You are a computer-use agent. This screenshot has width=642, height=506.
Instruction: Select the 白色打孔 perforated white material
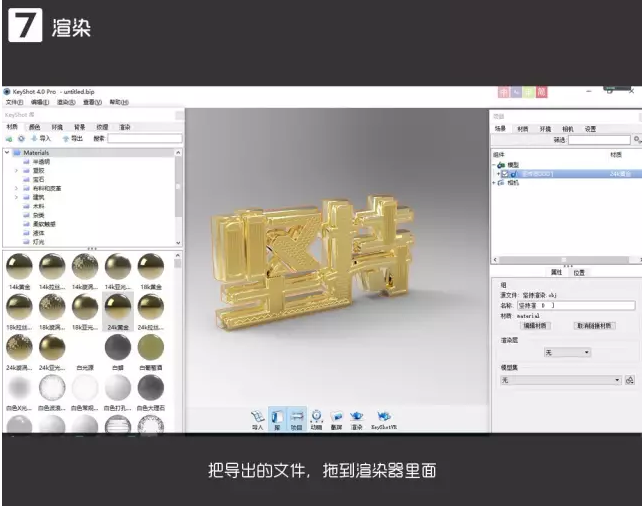click(118, 387)
